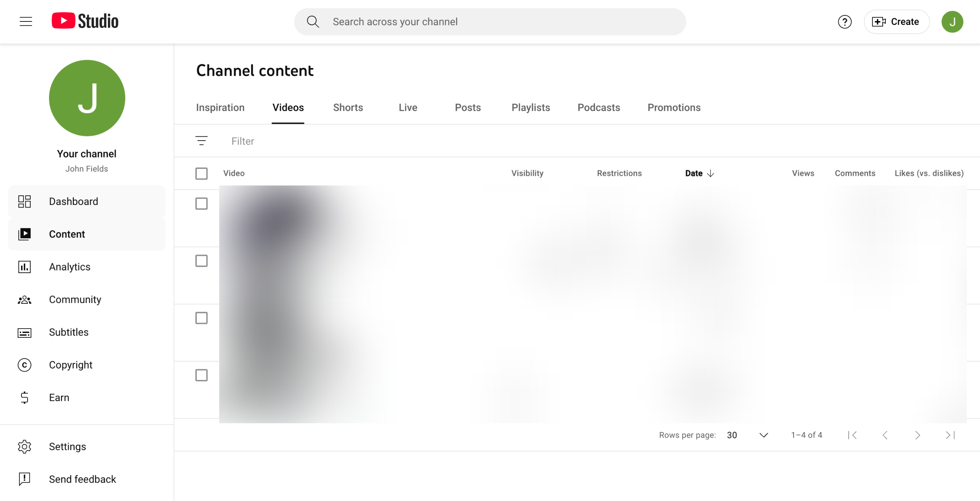Check the third video row checkbox
This screenshot has width=980, height=501.
(201, 318)
